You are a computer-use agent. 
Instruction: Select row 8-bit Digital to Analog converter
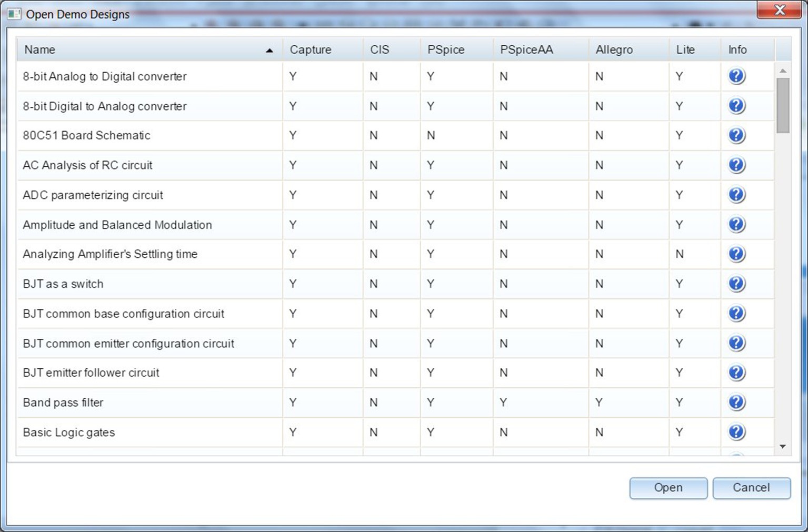click(x=395, y=106)
